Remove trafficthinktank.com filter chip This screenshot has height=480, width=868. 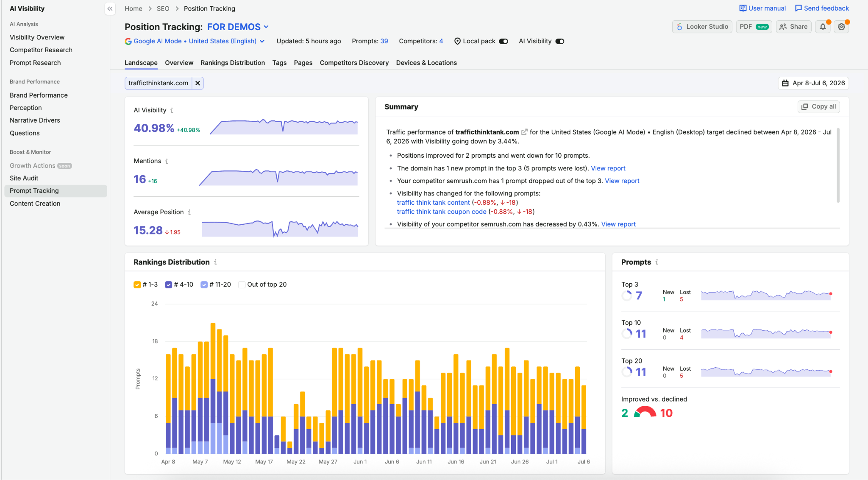pyautogui.click(x=198, y=83)
